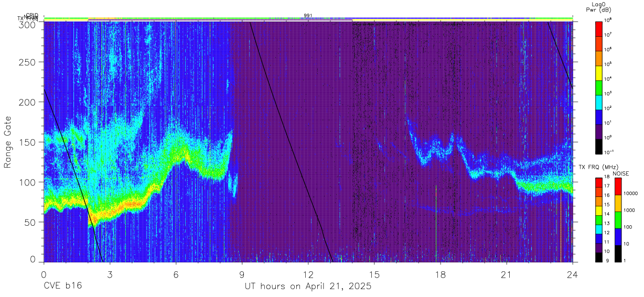Viewport: 644px width, 297px height.
Task: Click the 'CPID' label at top left
Action: 32,15
